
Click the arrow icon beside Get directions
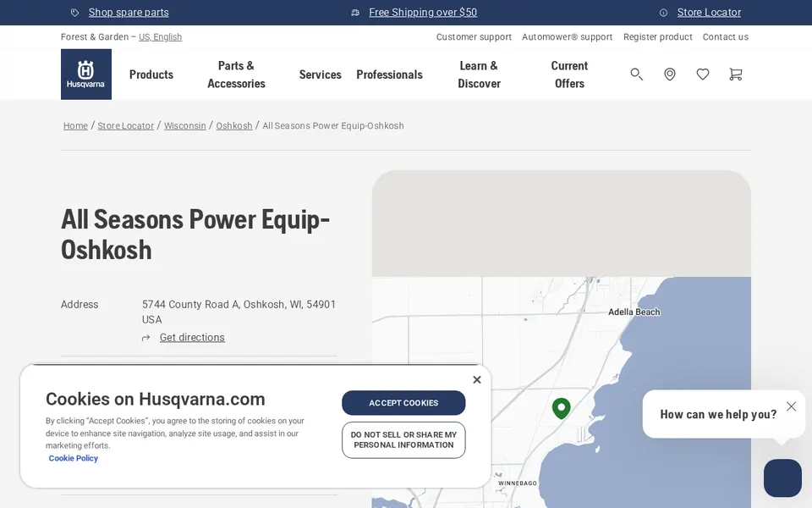[x=146, y=338]
